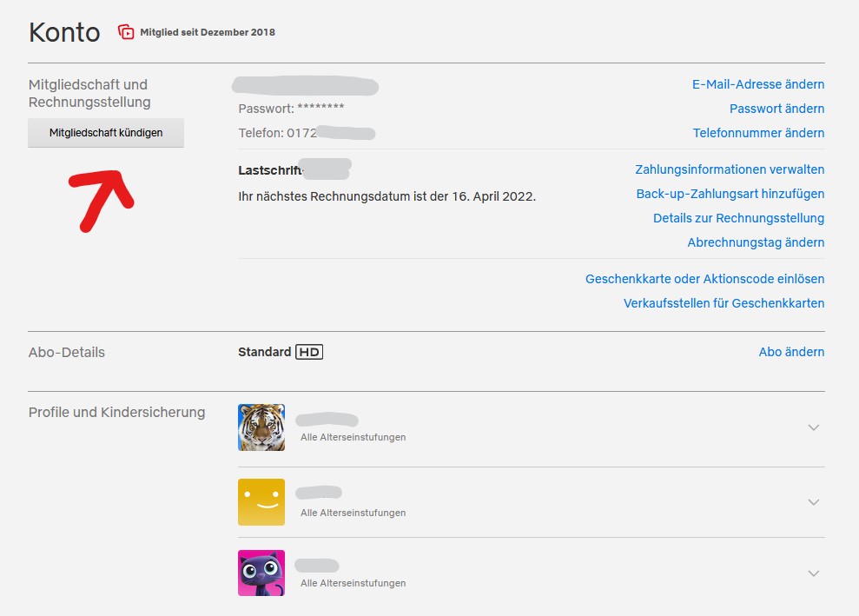Expand the yellow smiley profile chevron
Image resolution: width=859 pixels, height=616 pixels.
[813, 502]
